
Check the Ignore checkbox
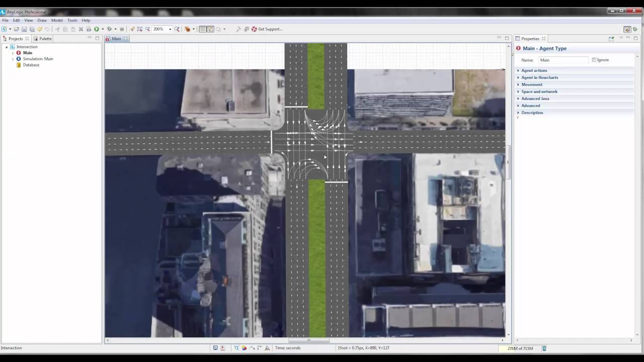[x=594, y=60]
